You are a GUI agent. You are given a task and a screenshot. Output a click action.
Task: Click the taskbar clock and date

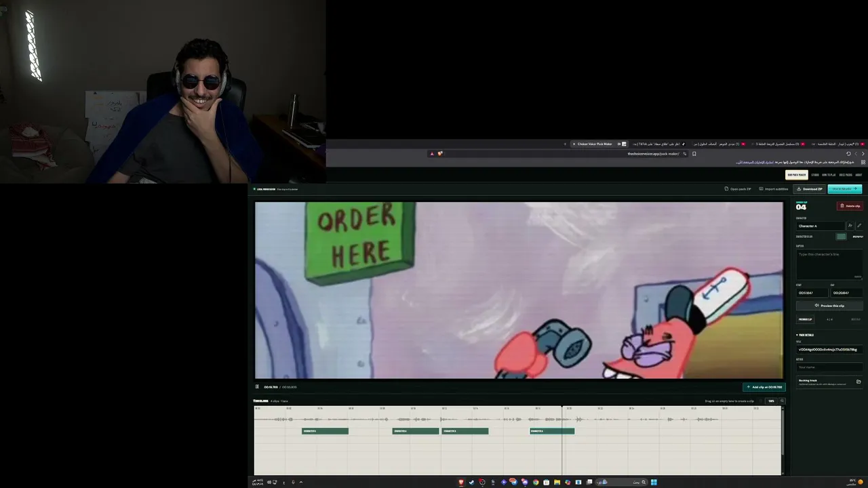(258, 482)
